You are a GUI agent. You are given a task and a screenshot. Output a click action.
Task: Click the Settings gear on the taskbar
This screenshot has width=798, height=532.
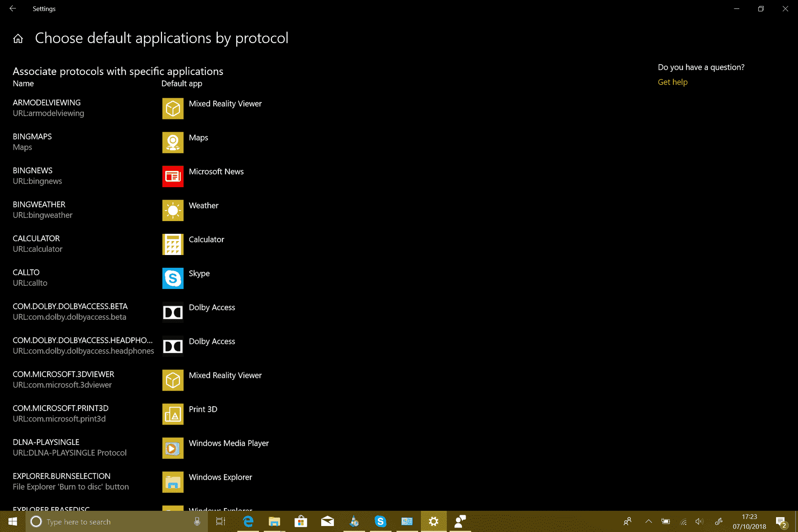point(434,521)
